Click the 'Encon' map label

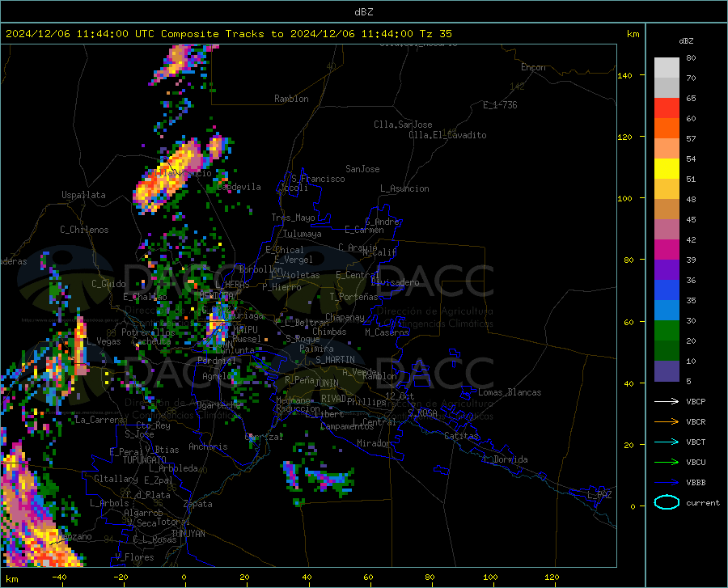[x=533, y=67]
